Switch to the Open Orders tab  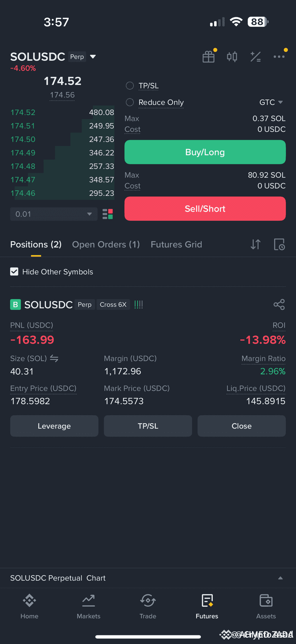tap(106, 244)
